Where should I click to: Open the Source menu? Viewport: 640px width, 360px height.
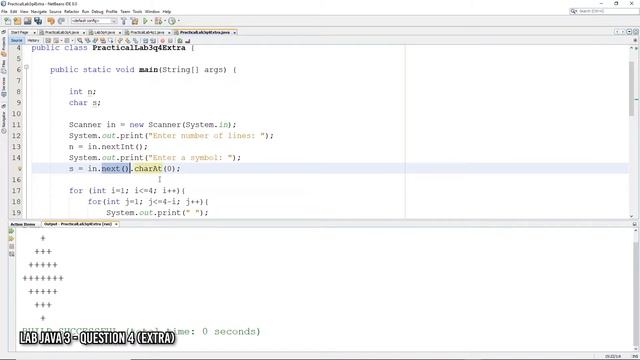[55, 11]
